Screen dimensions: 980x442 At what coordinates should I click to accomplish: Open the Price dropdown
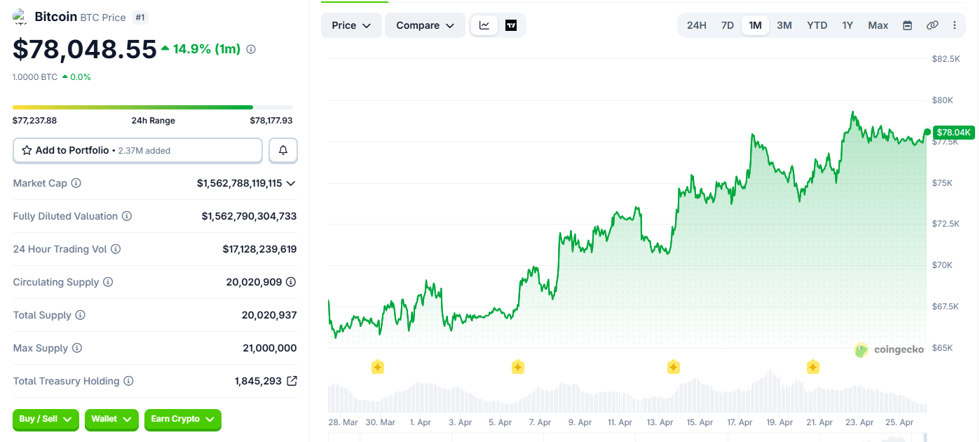click(x=351, y=25)
